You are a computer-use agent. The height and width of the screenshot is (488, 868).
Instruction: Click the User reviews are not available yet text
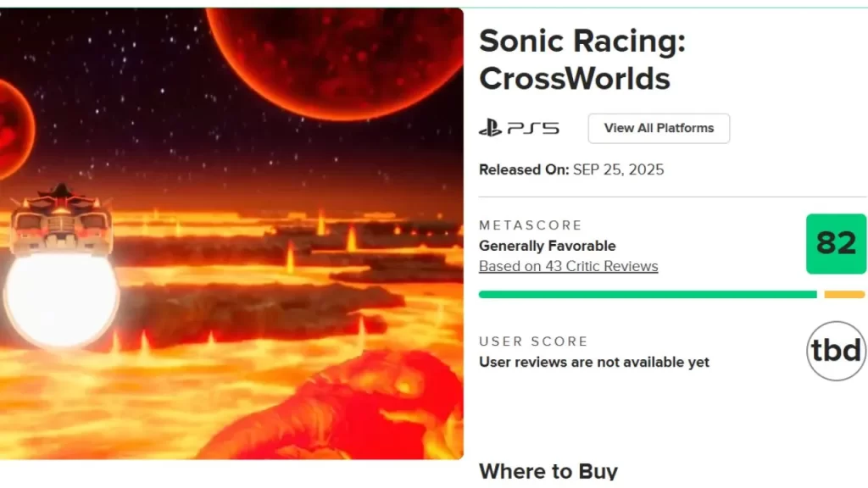pyautogui.click(x=594, y=362)
